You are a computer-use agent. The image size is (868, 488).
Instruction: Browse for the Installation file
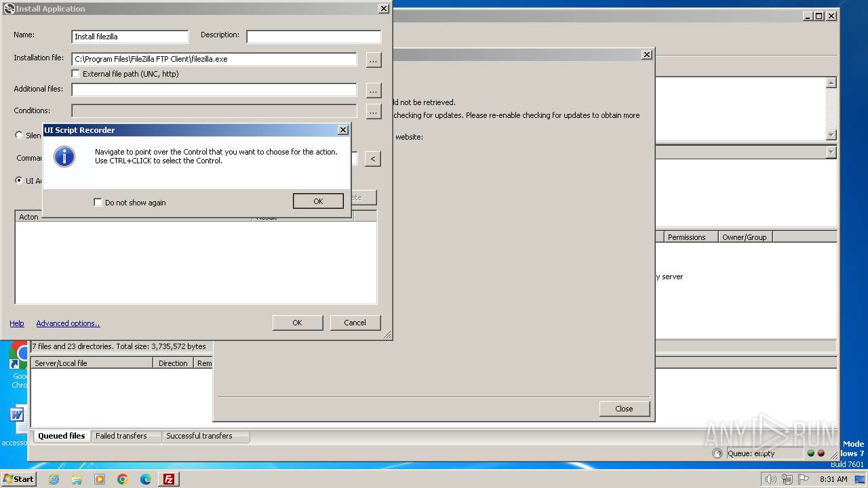[x=374, y=60]
